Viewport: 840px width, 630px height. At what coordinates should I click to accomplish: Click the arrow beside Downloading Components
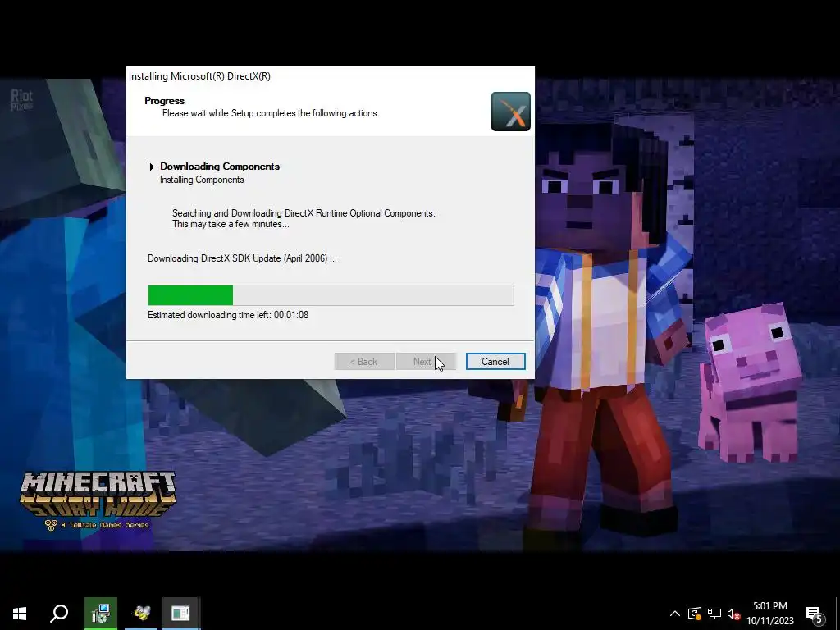[152, 167]
